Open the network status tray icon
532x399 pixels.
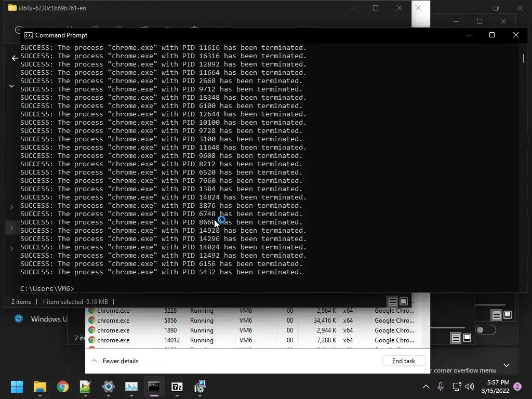pyautogui.click(x=457, y=387)
